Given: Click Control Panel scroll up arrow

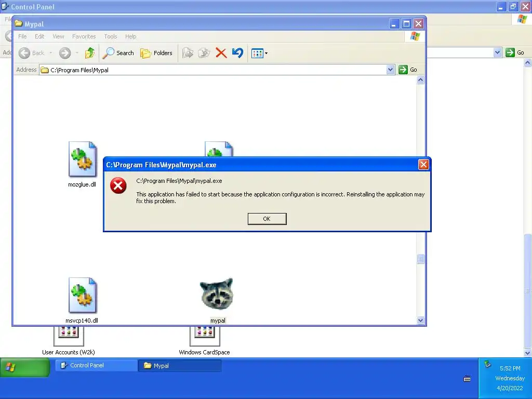Looking at the screenshot, I should [528, 62].
